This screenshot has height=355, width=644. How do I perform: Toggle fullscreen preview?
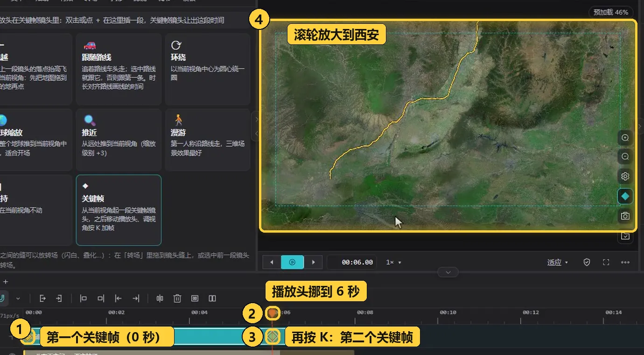click(606, 263)
